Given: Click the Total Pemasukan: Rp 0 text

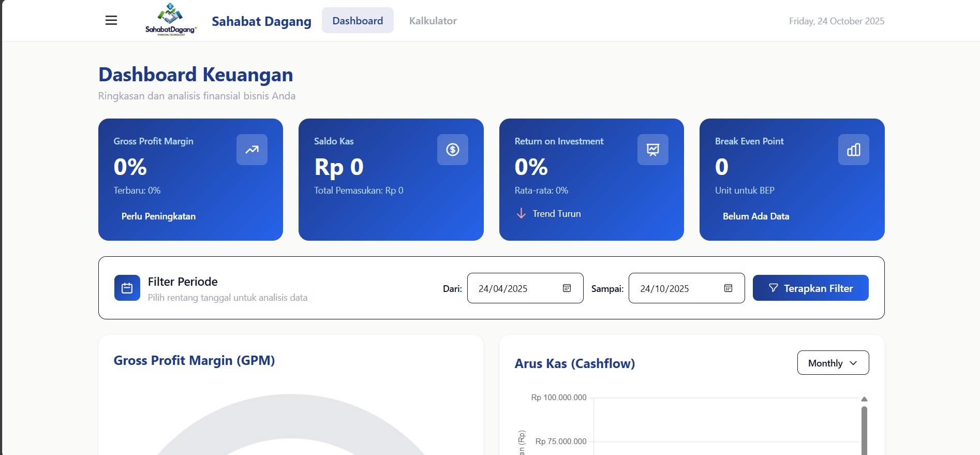Looking at the screenshot, I should [x=359, y=190].
